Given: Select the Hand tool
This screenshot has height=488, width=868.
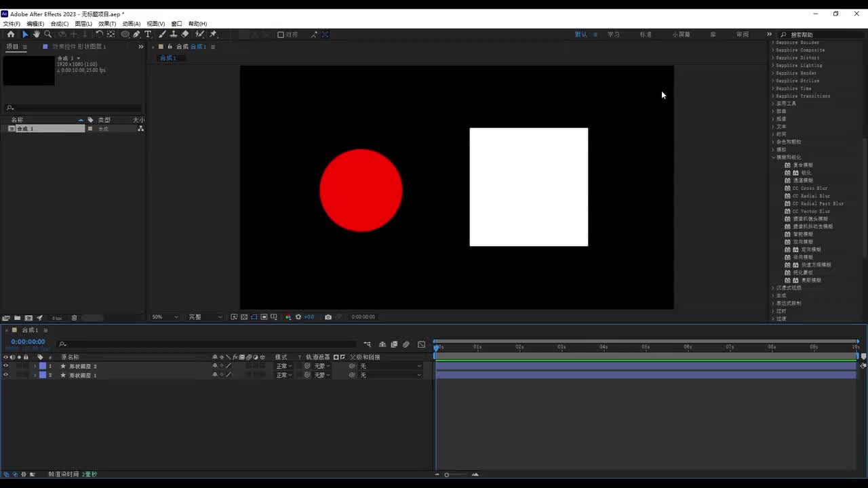Looking at the screenshot, I should coord(36,34).
